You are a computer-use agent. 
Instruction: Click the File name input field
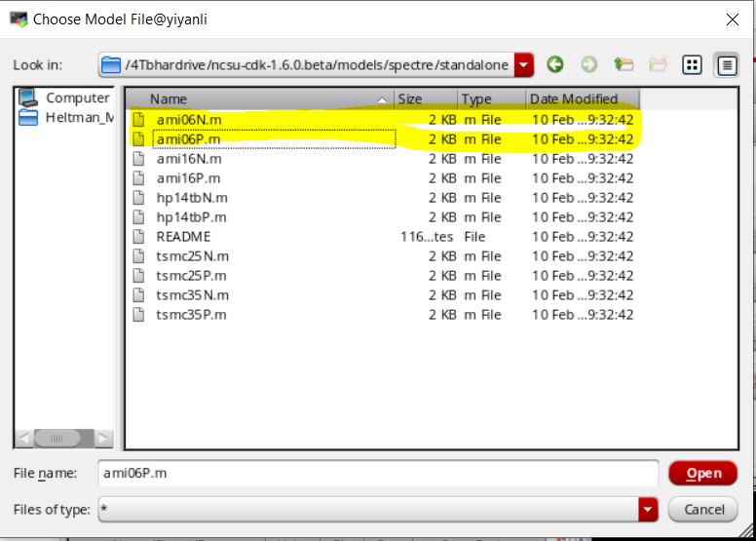tap(378, 473)
